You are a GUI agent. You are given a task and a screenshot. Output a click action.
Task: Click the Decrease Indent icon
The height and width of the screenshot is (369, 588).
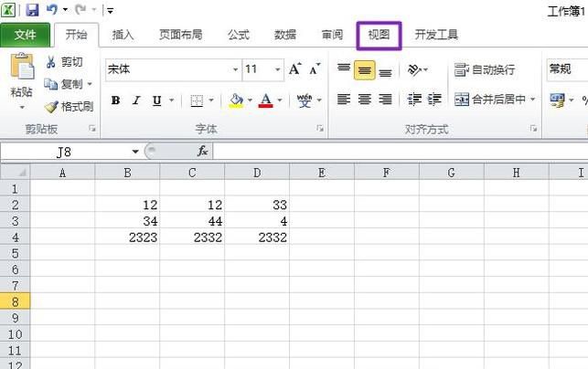tap(414, 100)
